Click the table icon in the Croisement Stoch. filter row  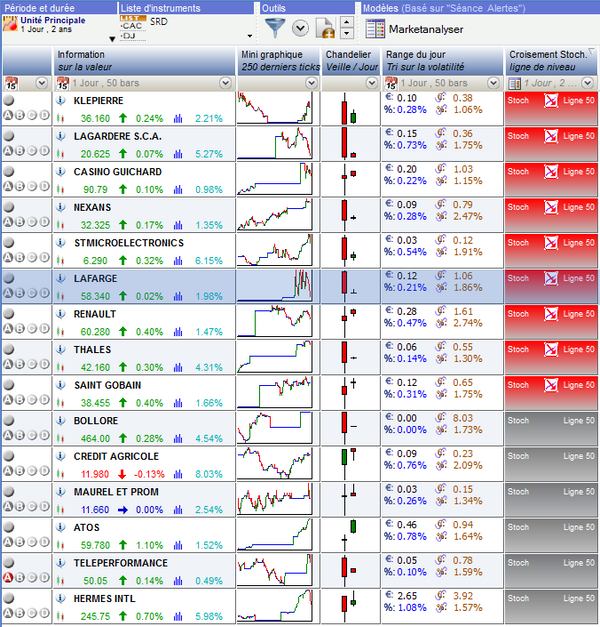pos(514,84)
